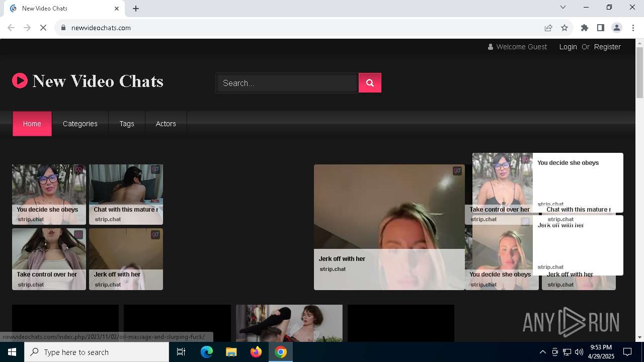Screen dimensions: 644x362
Task: Click the Welcome Guest text
Action: [x=521, y=47]
